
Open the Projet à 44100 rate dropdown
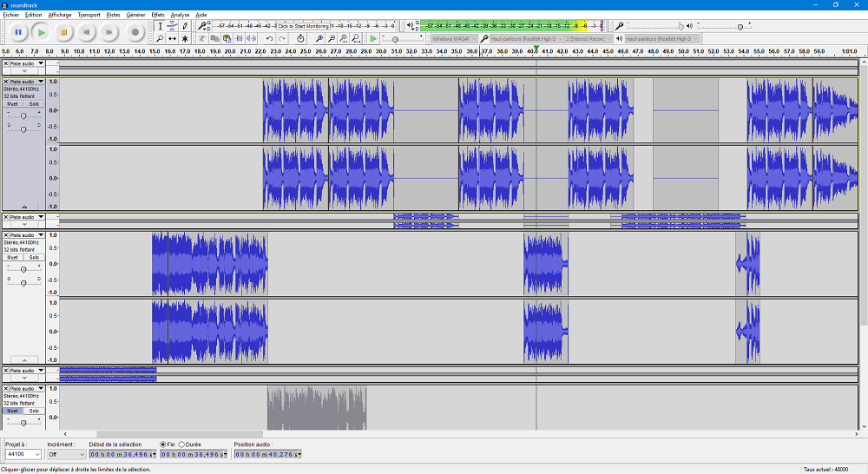23,454
